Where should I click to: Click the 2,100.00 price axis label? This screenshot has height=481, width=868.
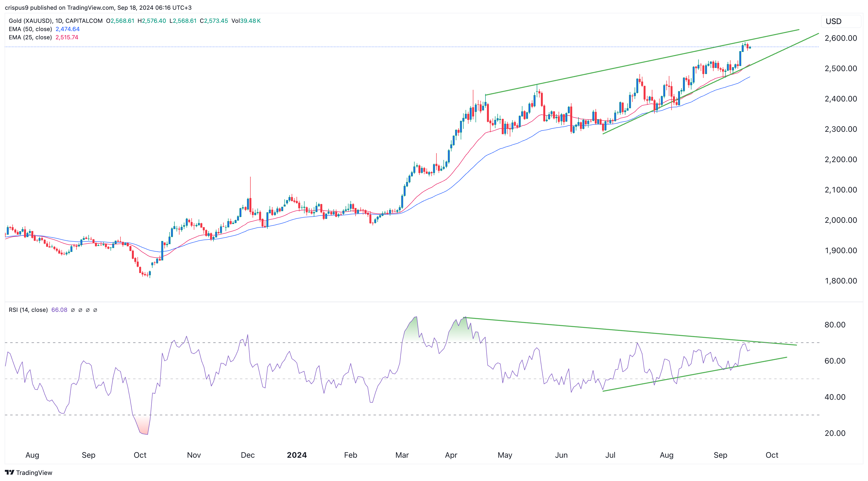[841, 190]
